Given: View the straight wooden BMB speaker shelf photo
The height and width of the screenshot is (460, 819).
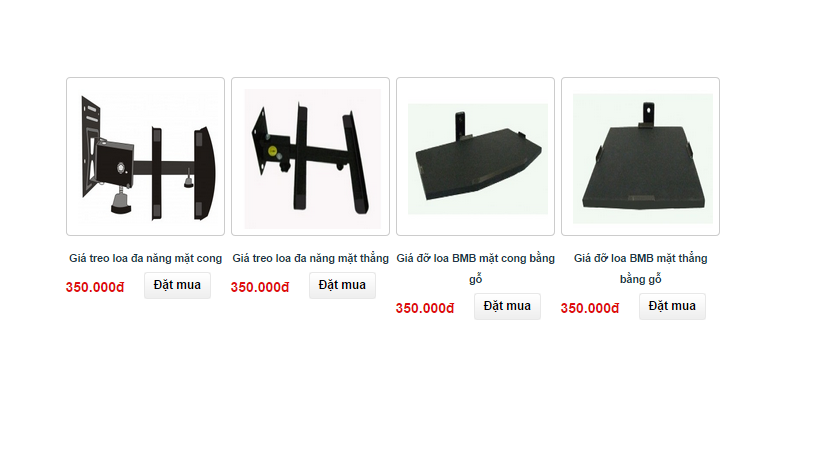Looking at the screenshot, I should click(640, 157).
